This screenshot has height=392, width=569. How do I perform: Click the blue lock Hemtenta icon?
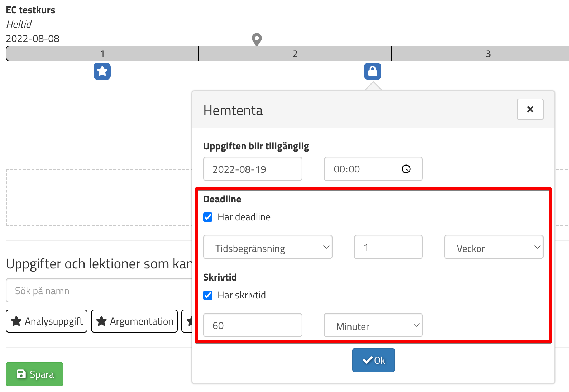[x=373, y=71]
